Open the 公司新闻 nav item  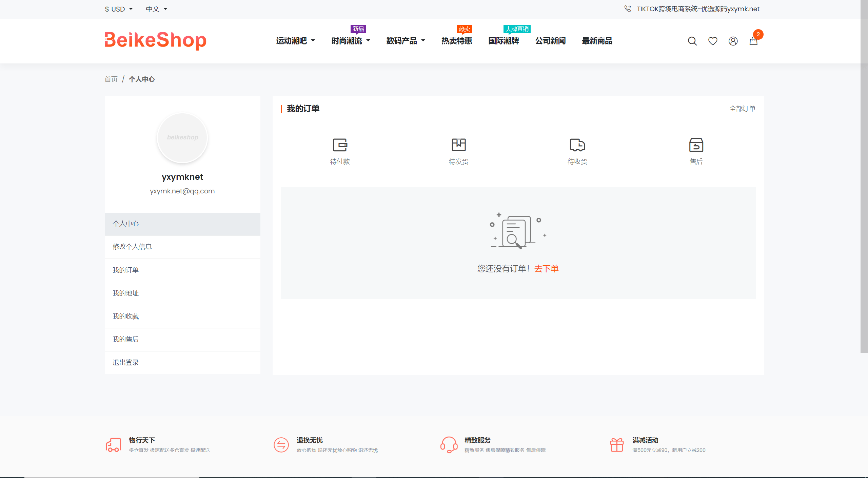(x=550, y=41)
